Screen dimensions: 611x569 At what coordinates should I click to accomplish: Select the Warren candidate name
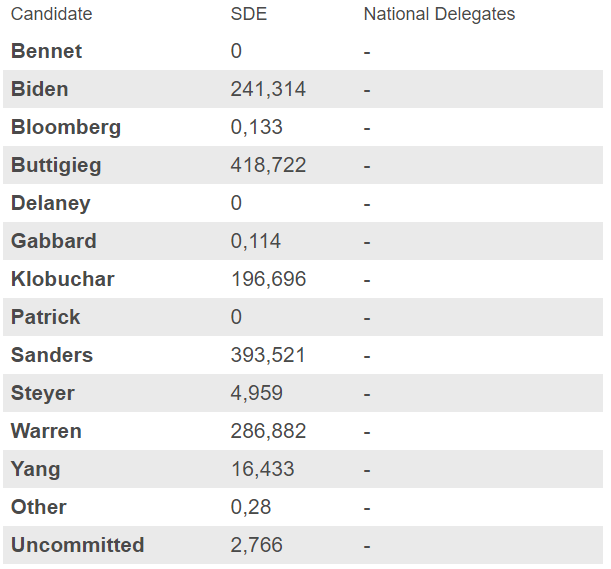[x=46, y=431]
